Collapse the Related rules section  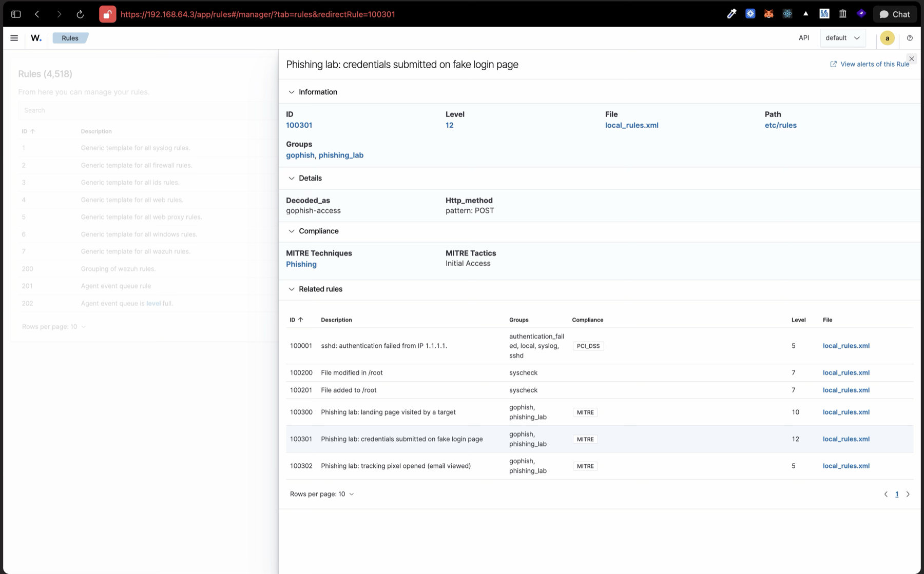point(291,289)
